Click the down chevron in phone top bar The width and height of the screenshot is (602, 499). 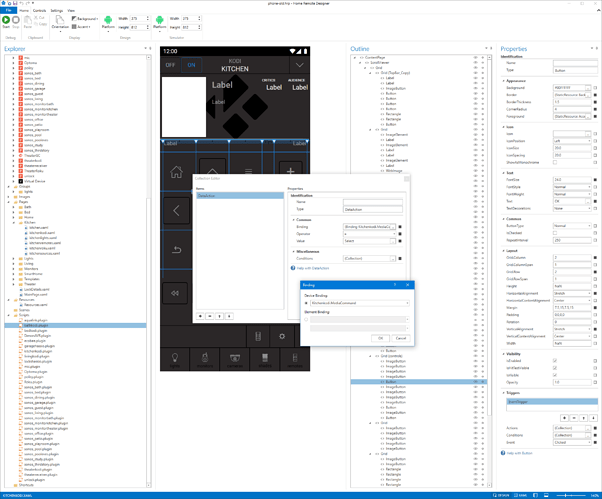click(299, 65)
